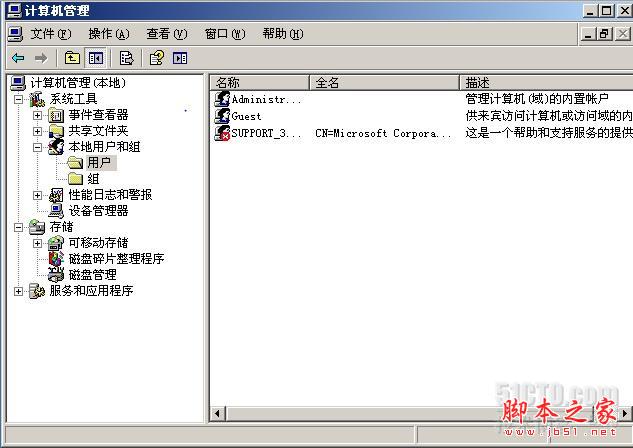This screenshot has width=633, height=448.
Task: Select the 组 folder in tree
Action: (93, 178)
